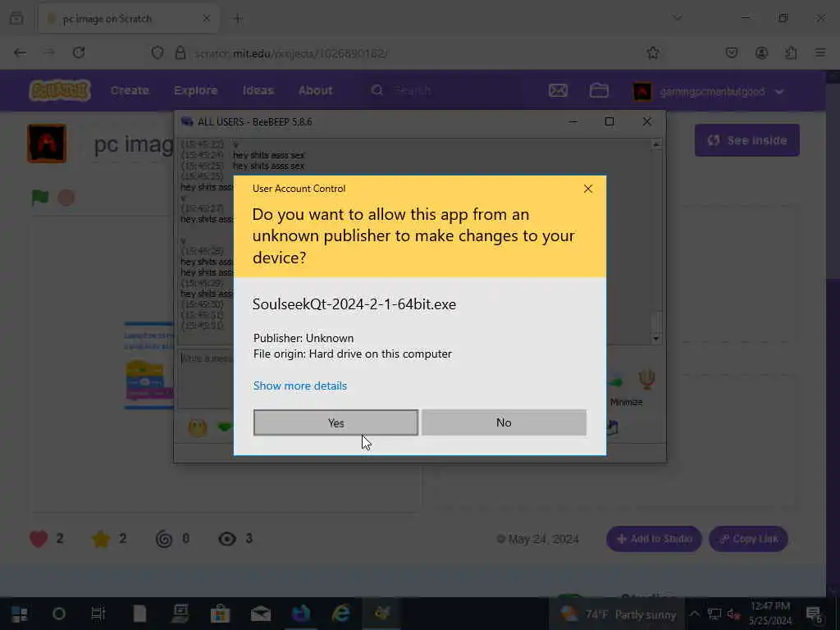
Task: Reload the page
Action: [79, 52]
